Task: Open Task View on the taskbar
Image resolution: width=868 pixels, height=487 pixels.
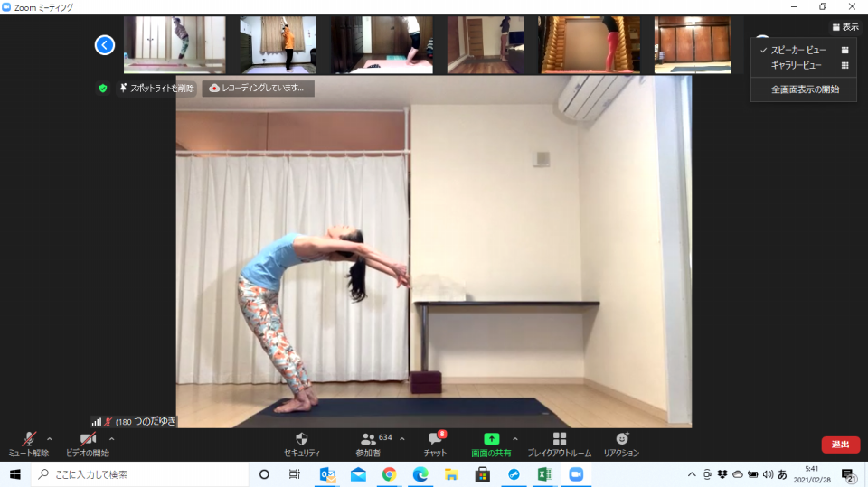Action: click(295, 474)
